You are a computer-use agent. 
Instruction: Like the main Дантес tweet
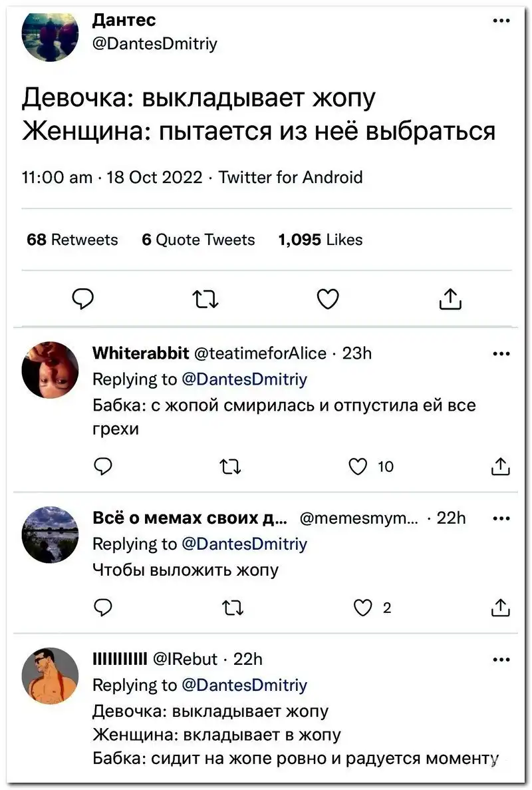(x=327, y=301)
